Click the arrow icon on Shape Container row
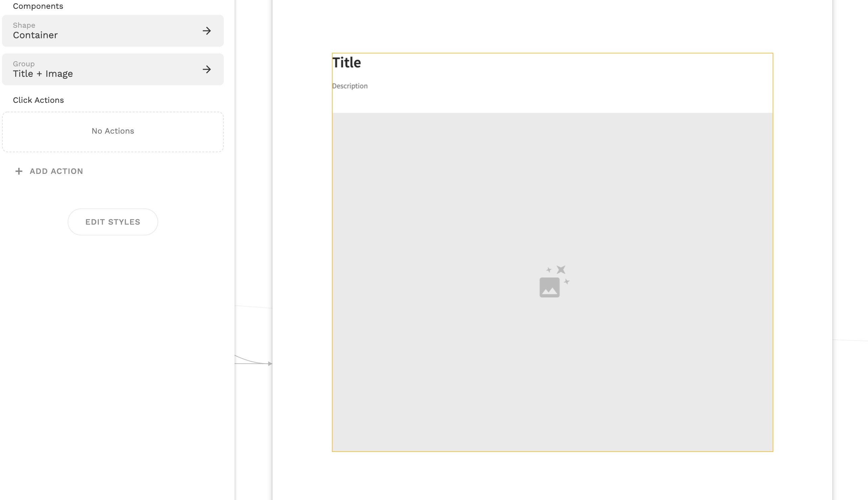 click(x=207, y=31)
